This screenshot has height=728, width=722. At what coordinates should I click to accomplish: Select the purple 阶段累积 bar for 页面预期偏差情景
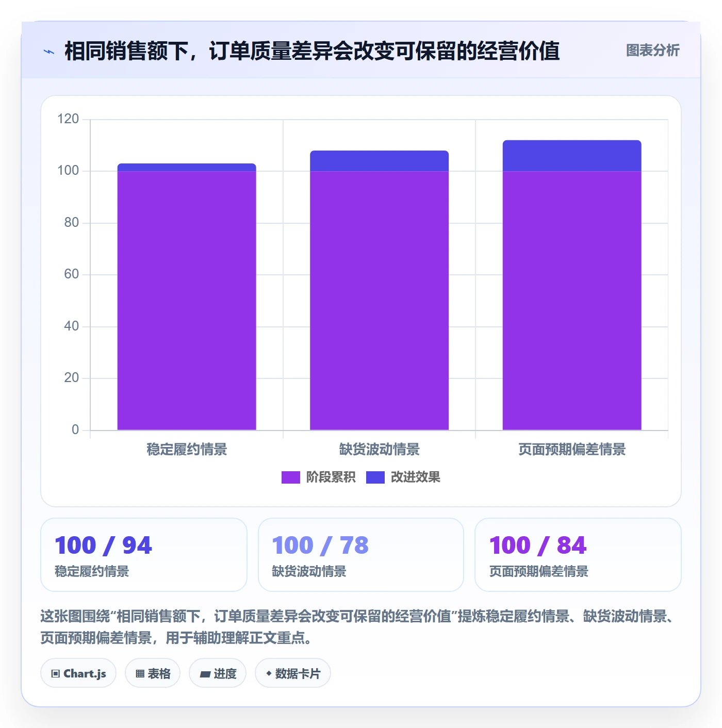click(572, 301)
